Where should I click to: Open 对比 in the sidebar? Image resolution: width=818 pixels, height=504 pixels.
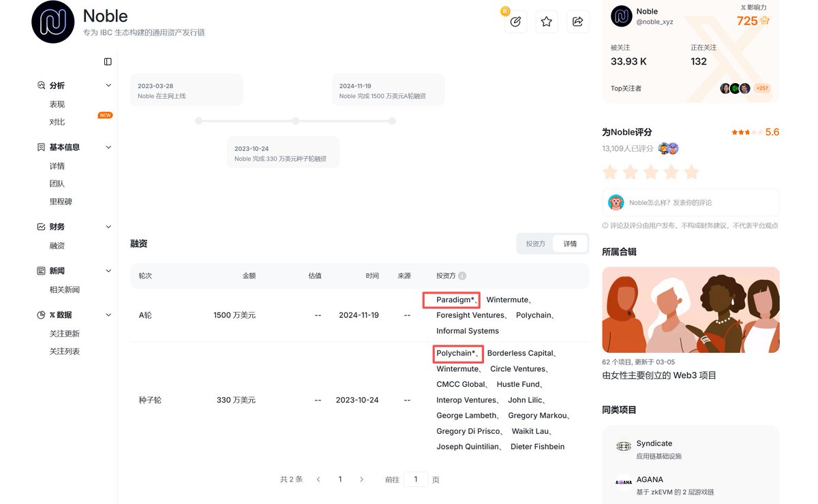click(x=57, y=122)
